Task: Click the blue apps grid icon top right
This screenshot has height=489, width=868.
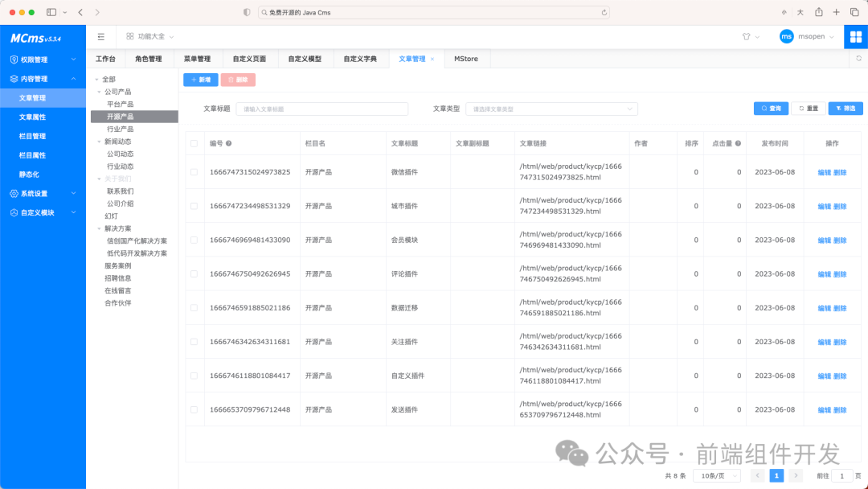Action: 855,36
